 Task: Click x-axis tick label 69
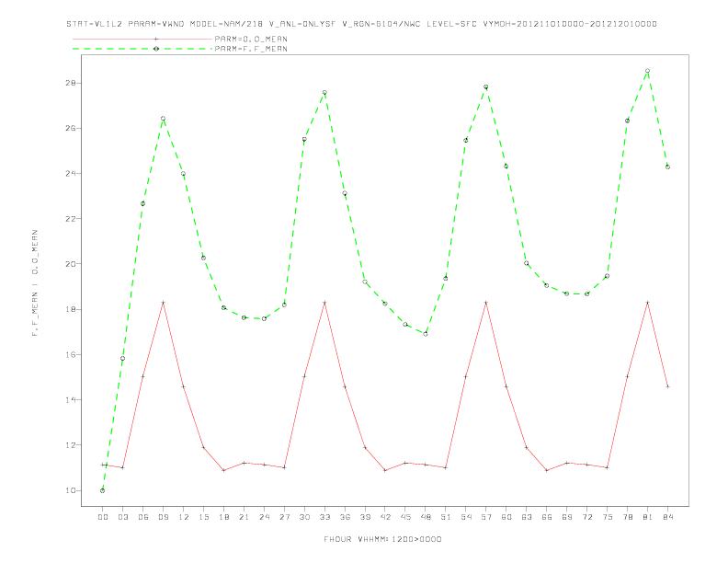pyautogui.click(x=567, y=517)
